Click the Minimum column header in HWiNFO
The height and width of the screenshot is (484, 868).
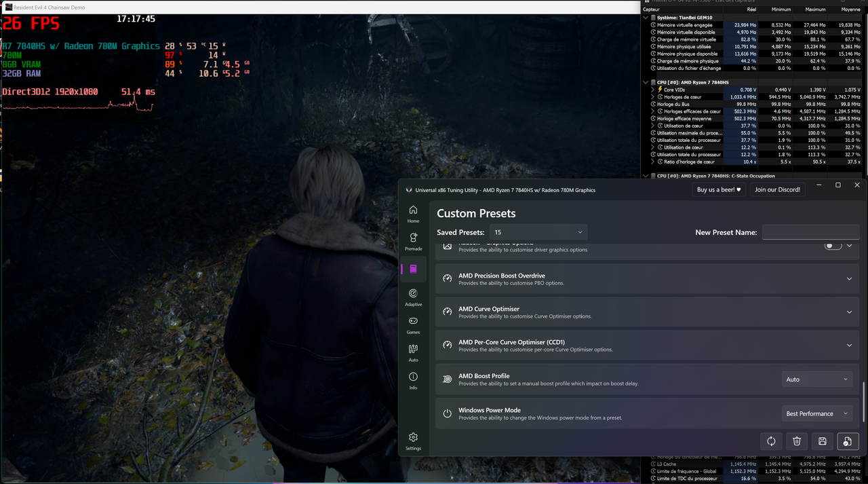[781, 10]
